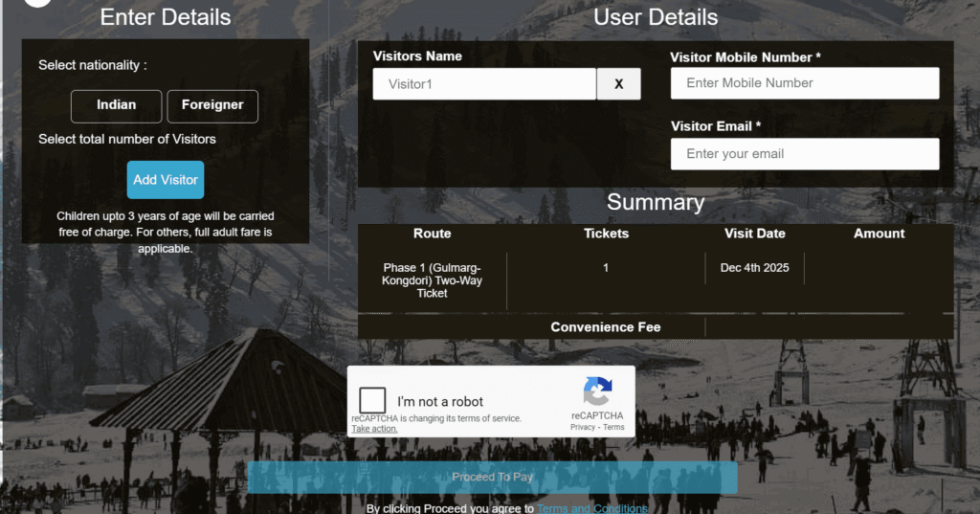This screenshot has width=980, height=514.
Task: Click the Proceed To Pay button
Action: click(493, 477)
